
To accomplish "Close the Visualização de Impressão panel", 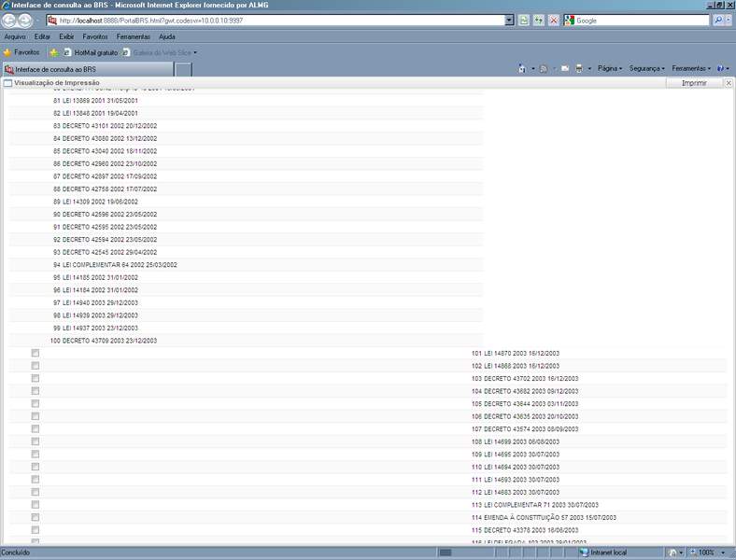I will 729,83.
